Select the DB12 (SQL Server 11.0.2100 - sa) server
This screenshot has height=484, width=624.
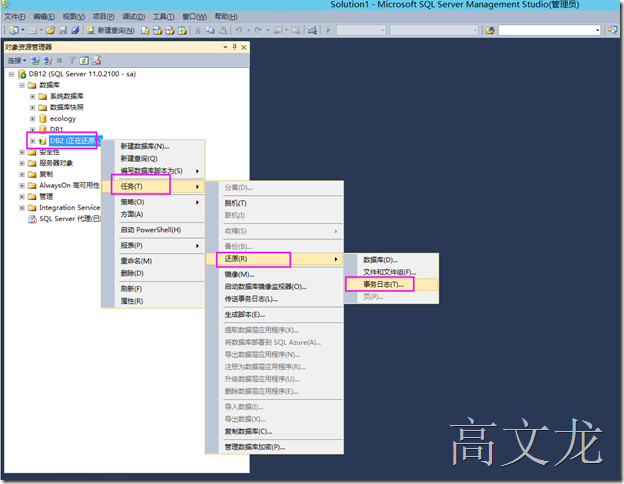(x=82, y=74)
